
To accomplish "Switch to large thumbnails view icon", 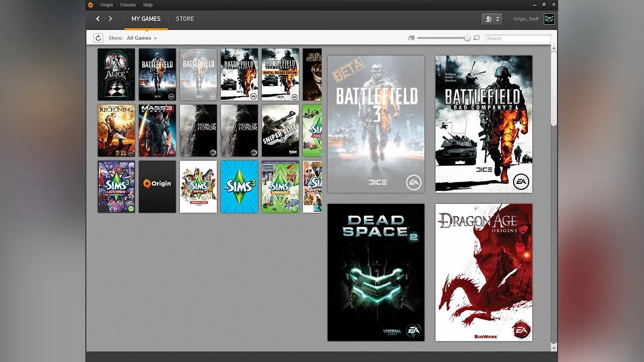I will tap(477, 38).
